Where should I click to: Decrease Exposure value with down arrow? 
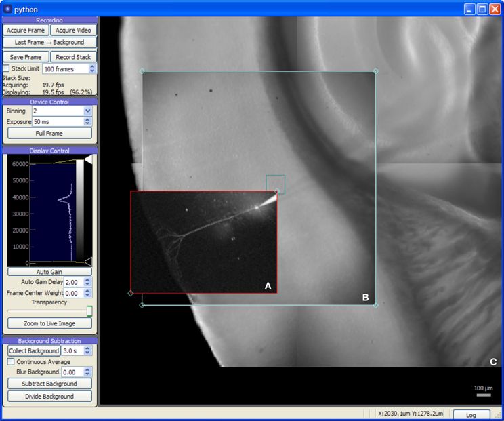pos(87,124)
